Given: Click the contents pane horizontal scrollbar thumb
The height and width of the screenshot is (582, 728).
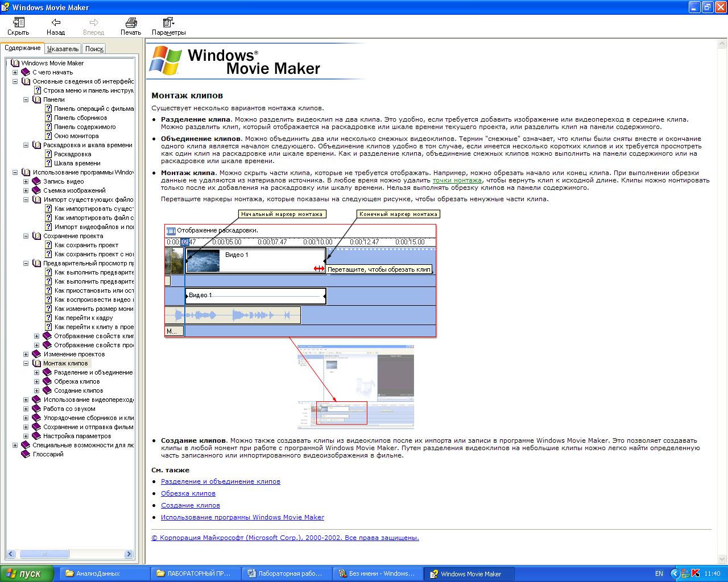Looking at the screenshot, I should [x=44, y=554].
